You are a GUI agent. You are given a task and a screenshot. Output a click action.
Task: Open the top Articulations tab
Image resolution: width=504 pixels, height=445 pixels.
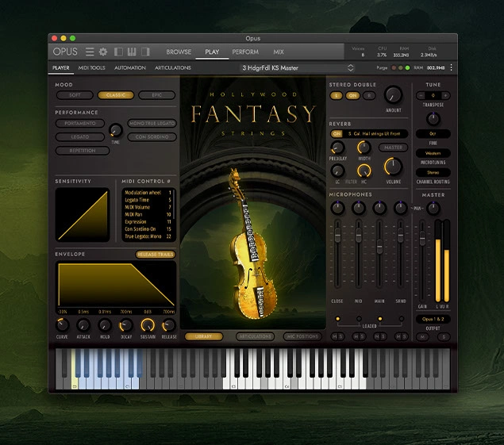[x=173, y=67]
